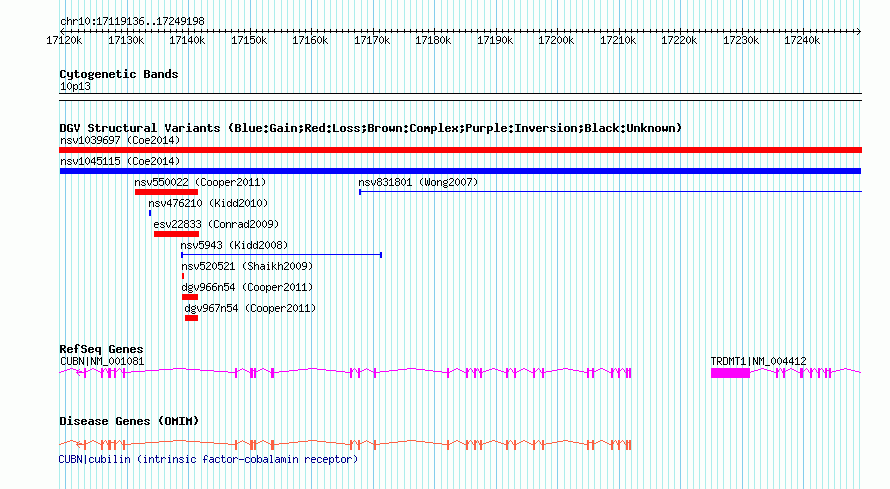Click the 17150k ruler tick label
This screenshot has width=890, height=489.
pyautogui.click(x=249, y=40)
